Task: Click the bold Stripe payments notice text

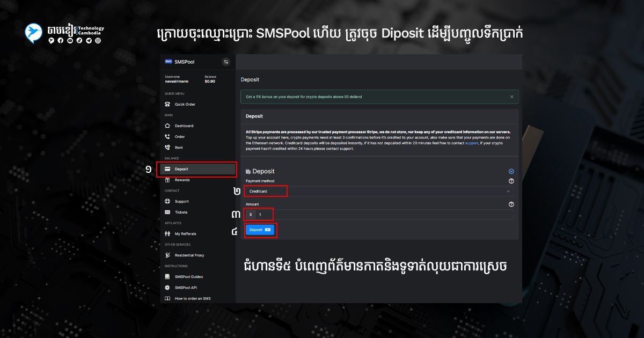Action: pyautogui.click(x=378, y=132)
